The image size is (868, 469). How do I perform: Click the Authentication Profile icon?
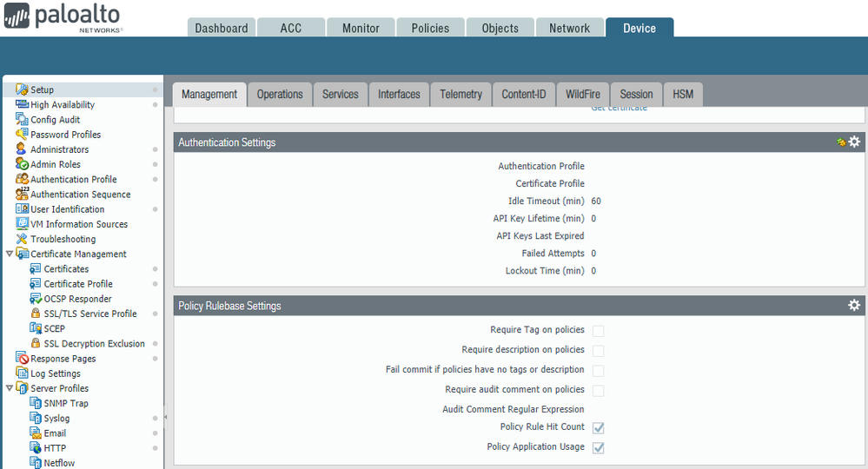tap(22, 179)
